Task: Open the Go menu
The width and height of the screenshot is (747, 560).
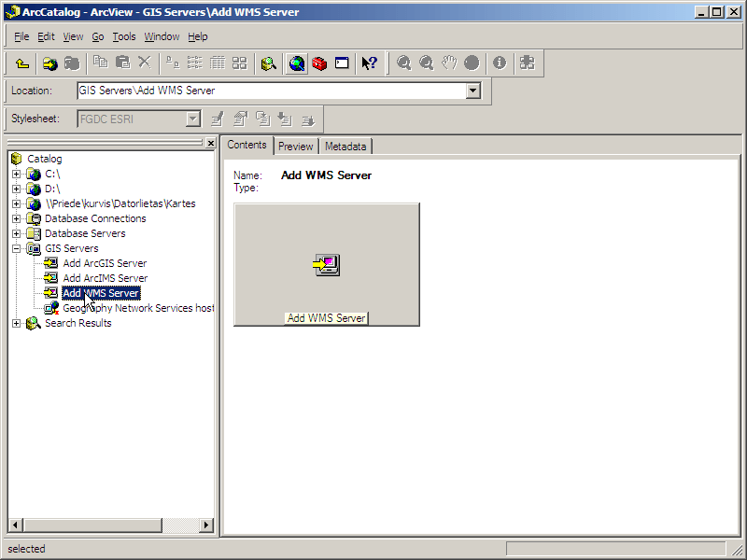Action: 98,36
